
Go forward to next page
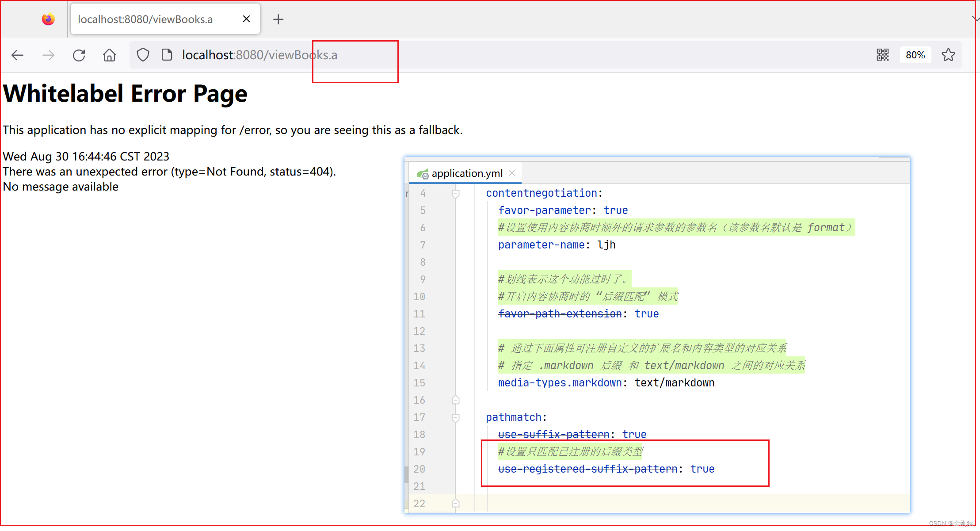(48, 55)
